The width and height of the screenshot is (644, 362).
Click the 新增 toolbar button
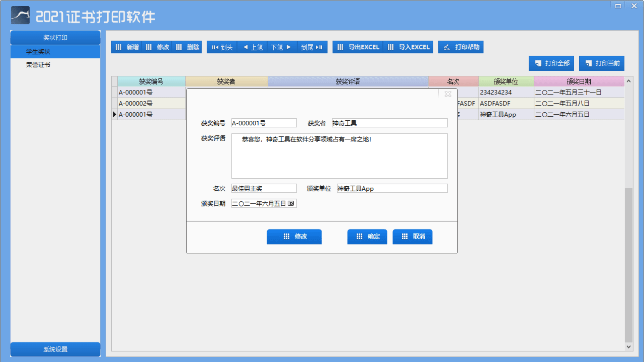[x=127, y=47]
